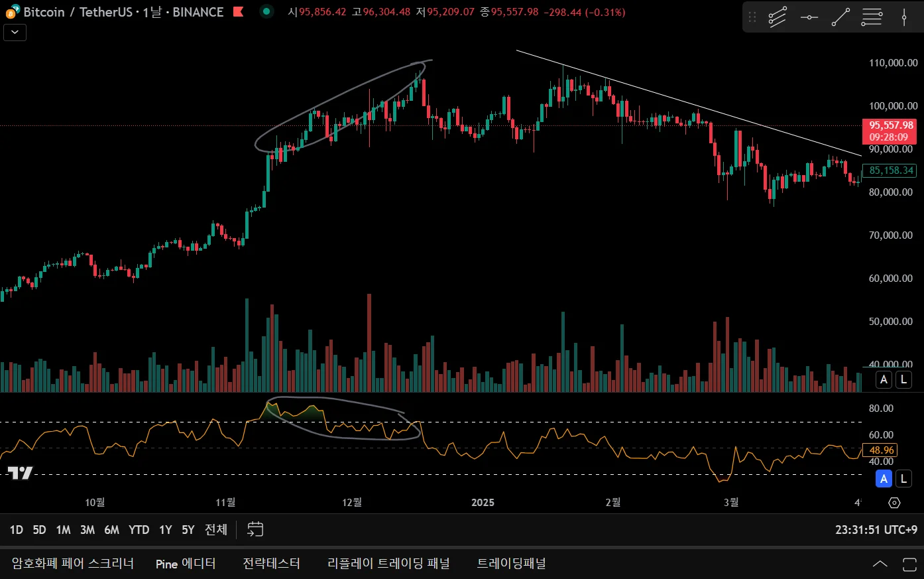
Task: Select the parallel channel drawing tool
Action: (777, 17)
